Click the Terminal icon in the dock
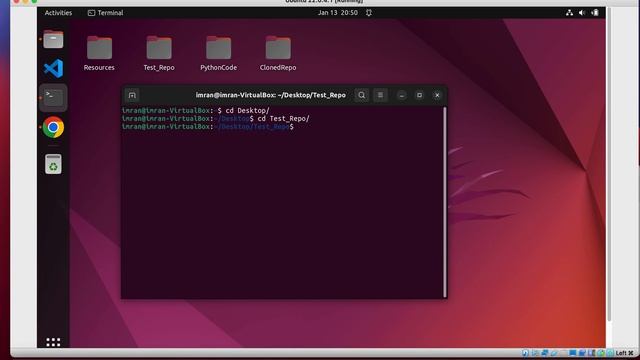This screenshot has width=640, height=360. [x=53, y=98]
